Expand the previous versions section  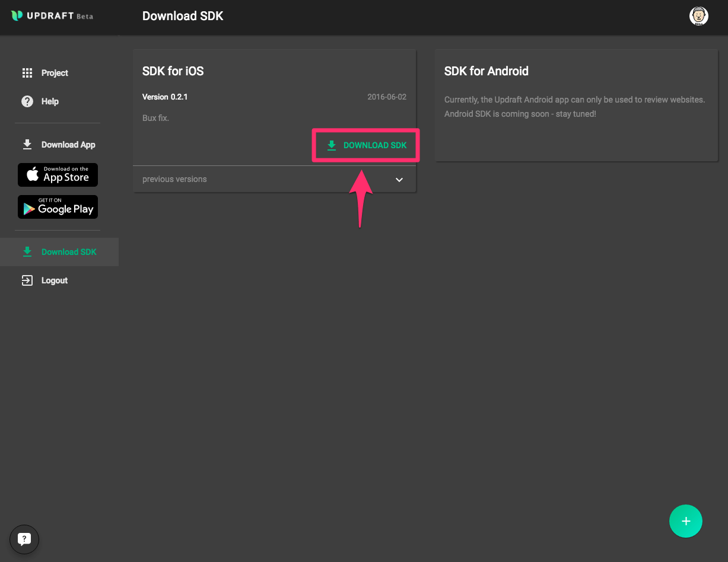(x=174, y=179)
